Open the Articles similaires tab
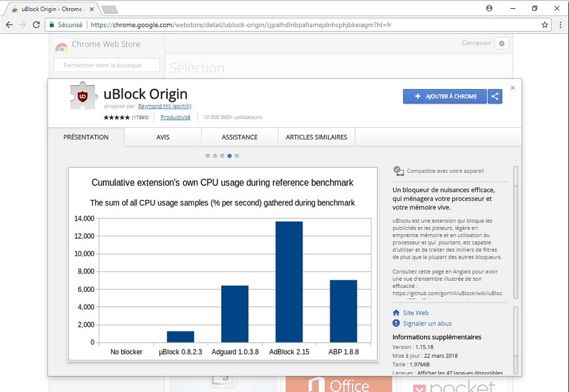This screenshot has height=392, width=569. 316,137
